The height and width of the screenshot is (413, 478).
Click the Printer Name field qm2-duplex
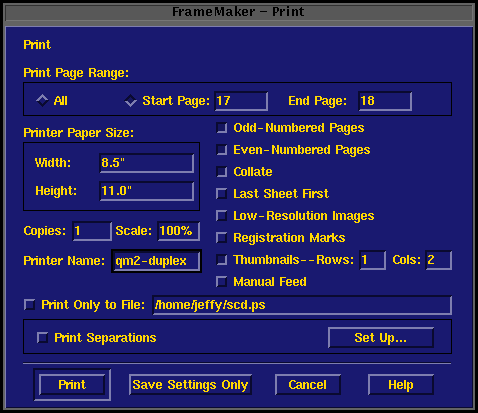coord(156,261)
